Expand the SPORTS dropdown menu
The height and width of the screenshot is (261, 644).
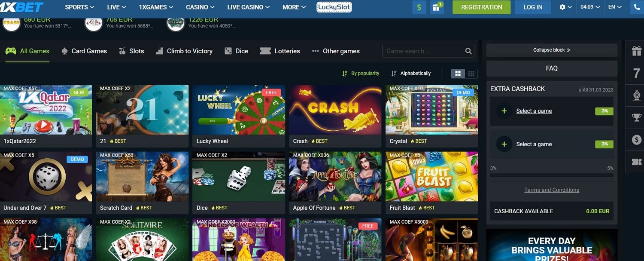pos(79,7)
